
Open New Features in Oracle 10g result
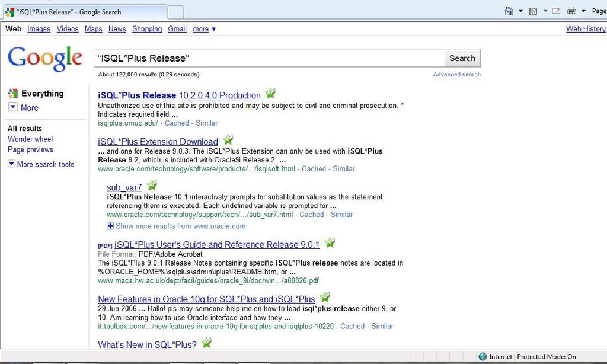point(206,299)
